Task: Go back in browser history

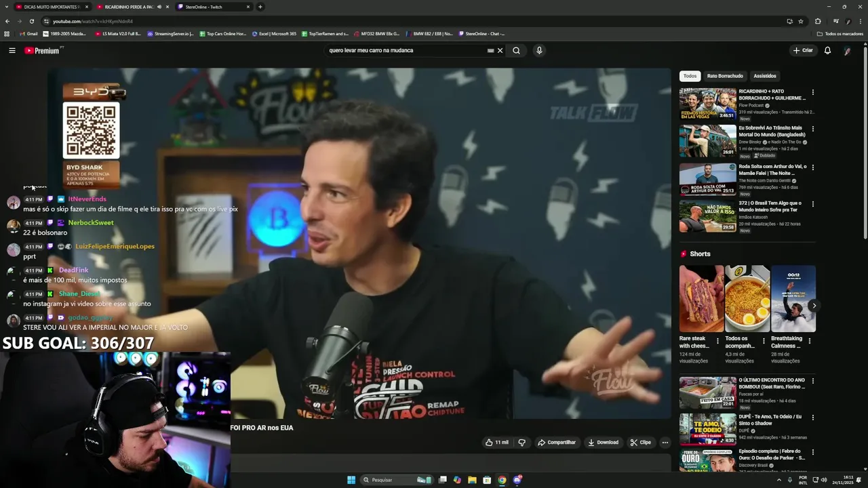Action: tap(7, 21)
